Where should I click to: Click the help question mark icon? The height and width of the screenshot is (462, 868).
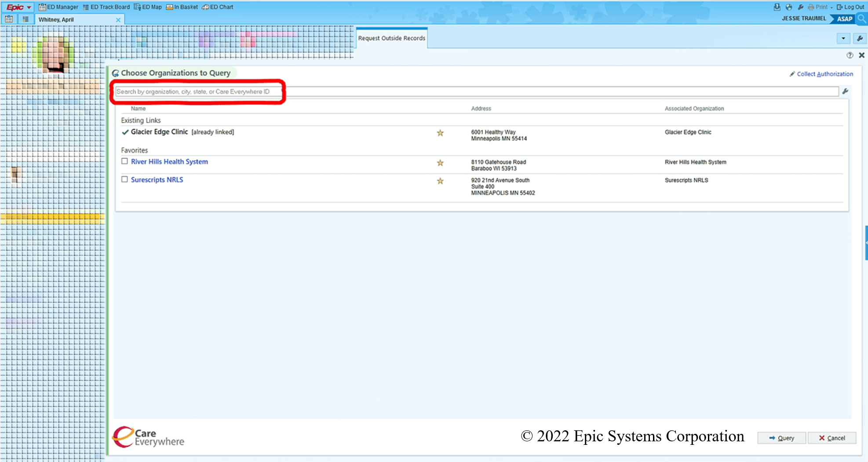tap(850, 55)
